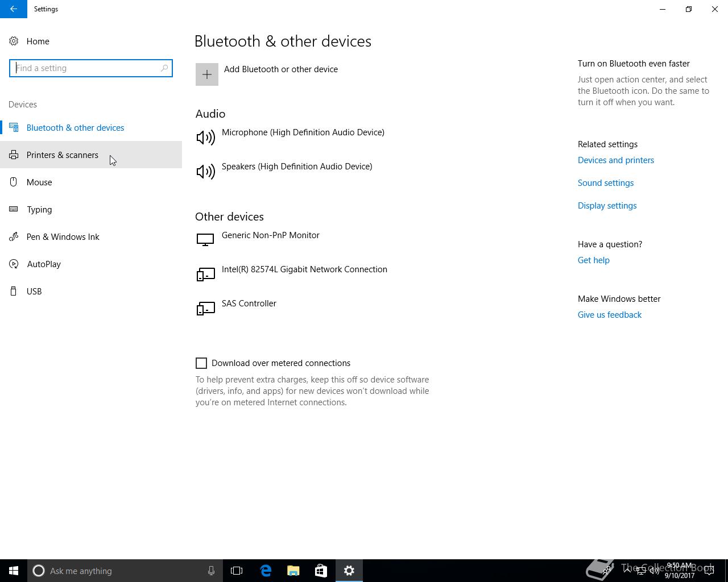This screenshot has width=728, height=582.
Task: Launch Microsoft Edge from the taskbar
Action: pos(266,571)
